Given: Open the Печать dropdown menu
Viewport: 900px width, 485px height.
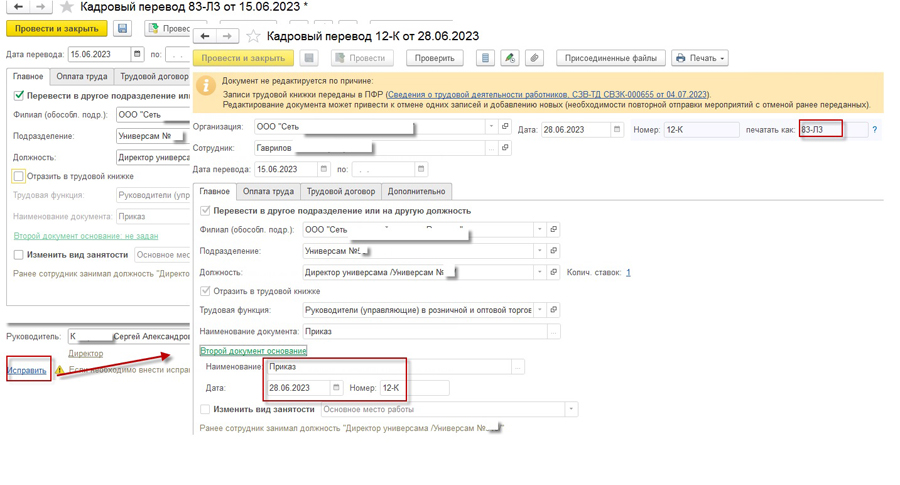Looking at the screenshot, I should point(699,58).
